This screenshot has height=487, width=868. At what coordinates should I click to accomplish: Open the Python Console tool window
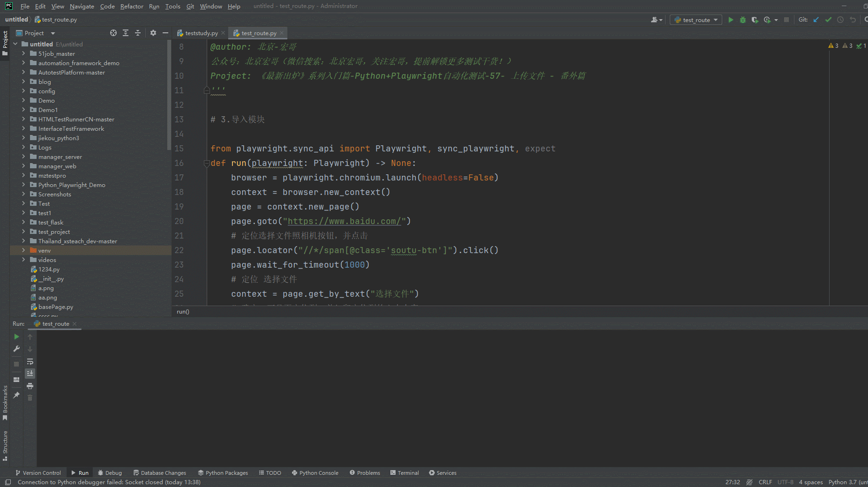(x=315, y=472)
